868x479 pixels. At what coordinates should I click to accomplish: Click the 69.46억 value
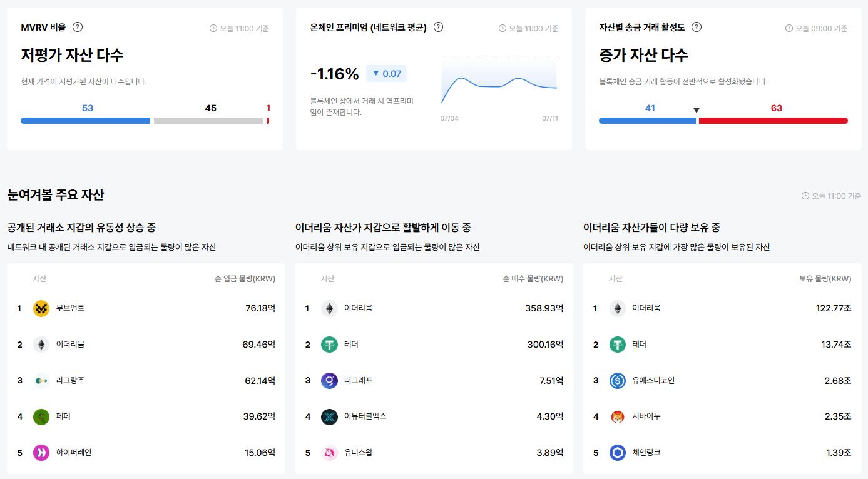point(259,345)
